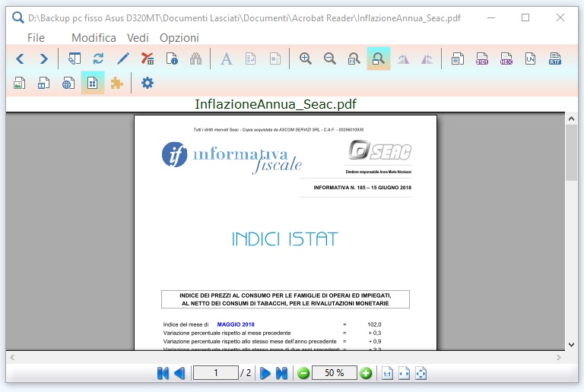Click the fit width page icon
The width and height of the screenshot is (584, 392).
coord(404,373)
